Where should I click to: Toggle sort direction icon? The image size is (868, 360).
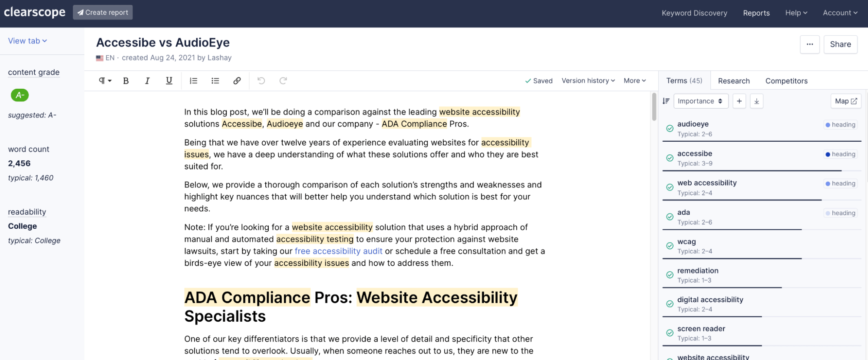[x=666, y=101]
